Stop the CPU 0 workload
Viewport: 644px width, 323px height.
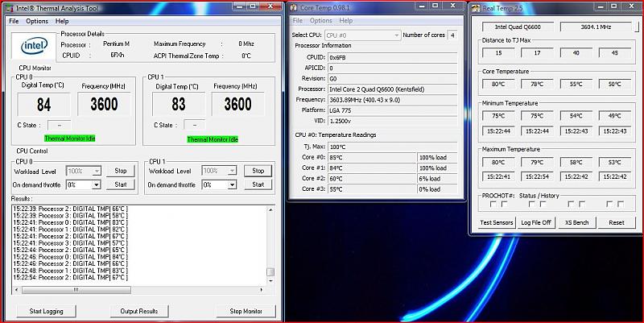pos(121,171)
